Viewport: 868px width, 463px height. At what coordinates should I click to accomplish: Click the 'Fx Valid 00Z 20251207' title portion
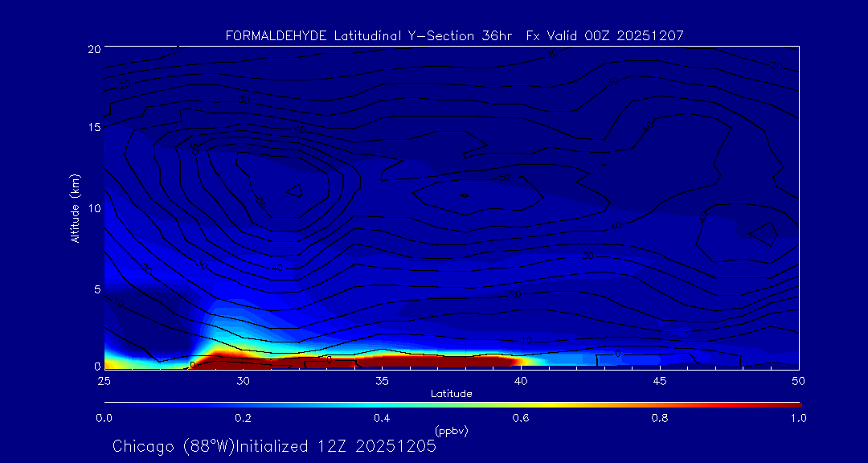(604, 35)
